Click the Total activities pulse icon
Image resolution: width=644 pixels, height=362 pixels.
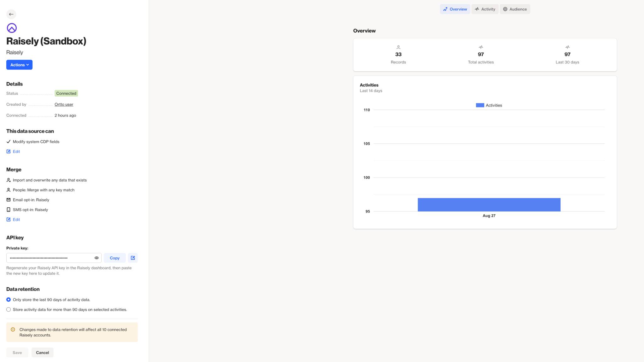tap(481, 47)
